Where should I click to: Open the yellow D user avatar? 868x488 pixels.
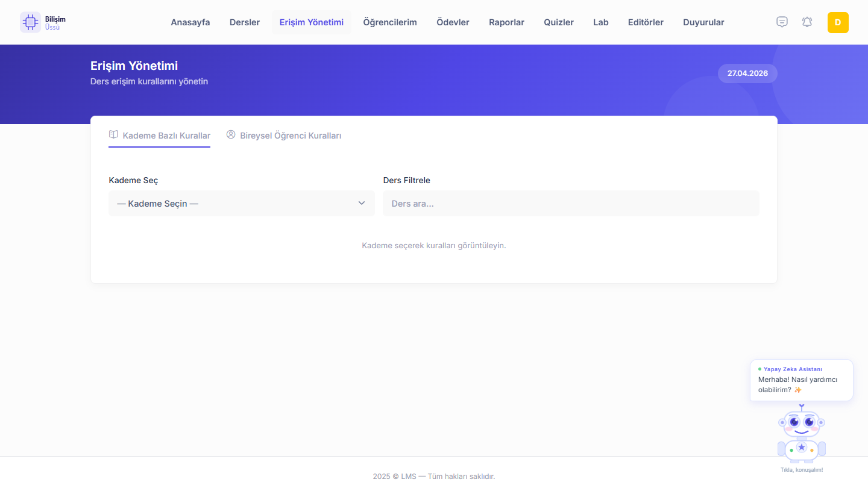click(838, 22)
